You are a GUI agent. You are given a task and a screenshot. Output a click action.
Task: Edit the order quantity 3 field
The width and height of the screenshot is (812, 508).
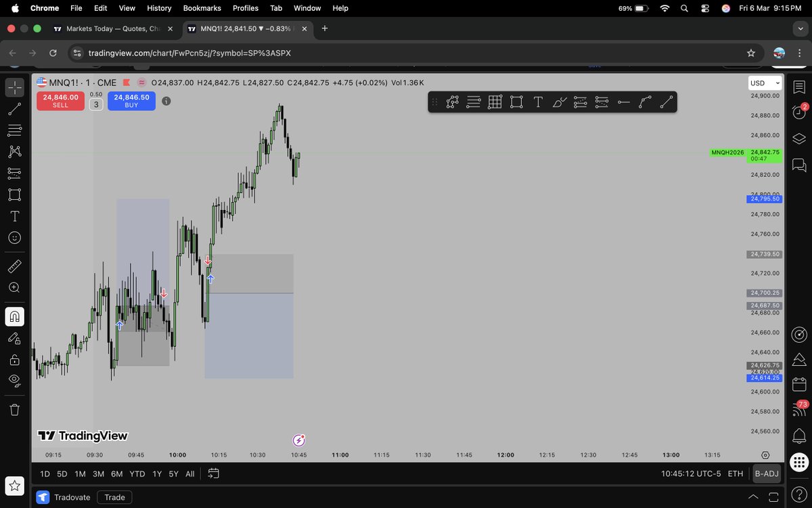point(96,104)
